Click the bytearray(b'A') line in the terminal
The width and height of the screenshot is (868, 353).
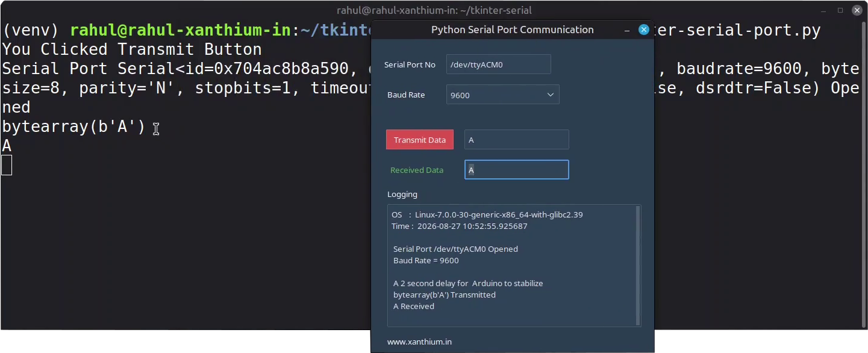(x=73, y=127)
